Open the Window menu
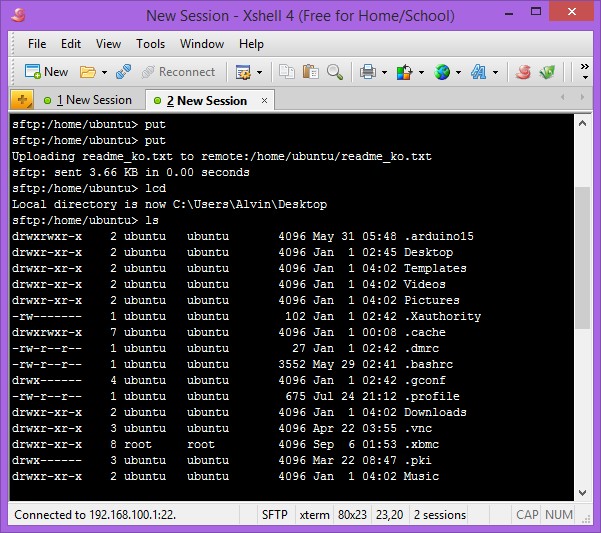This screenshot has height=533, width=601. [202, 44]
